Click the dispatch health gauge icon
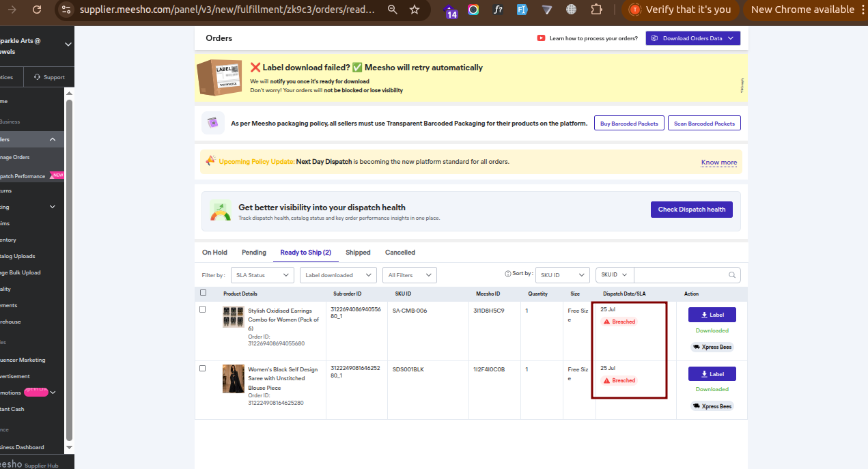 pyautogui.click(x=220, y=211)
